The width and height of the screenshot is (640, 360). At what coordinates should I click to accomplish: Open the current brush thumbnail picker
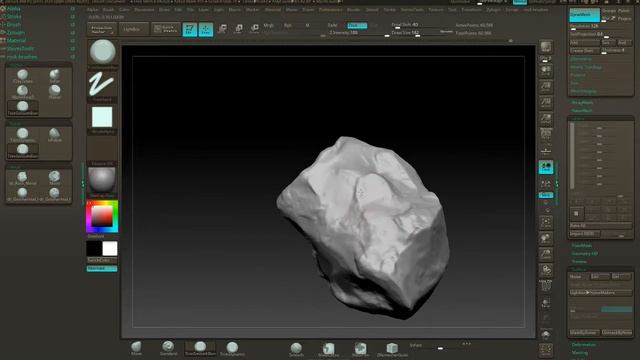pyautogui.click(x=102, y=53)
